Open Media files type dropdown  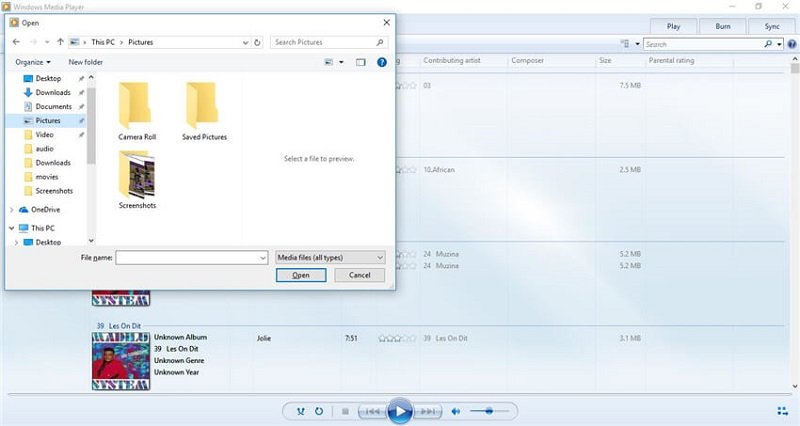[330, 258]
